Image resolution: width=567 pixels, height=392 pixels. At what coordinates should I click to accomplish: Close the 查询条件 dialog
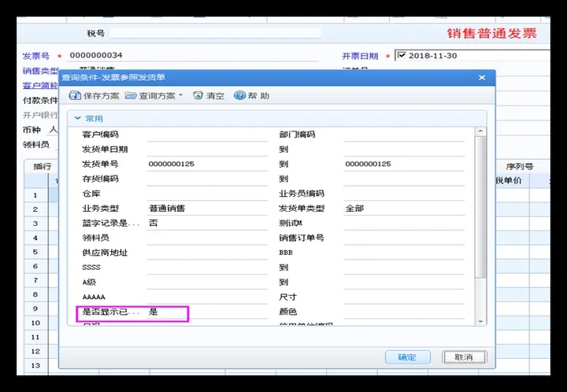pyautogui.click(x=482, y=77)
